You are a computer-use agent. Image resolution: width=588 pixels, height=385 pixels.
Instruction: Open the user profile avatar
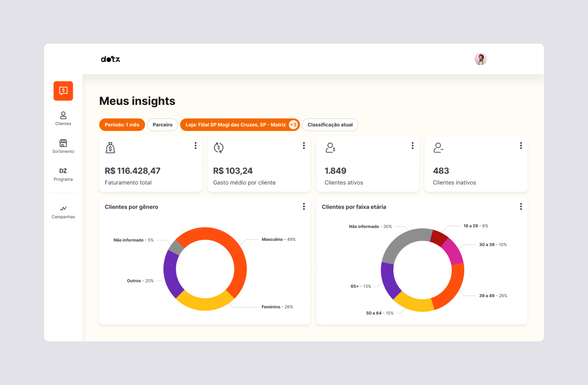point(480,59)
